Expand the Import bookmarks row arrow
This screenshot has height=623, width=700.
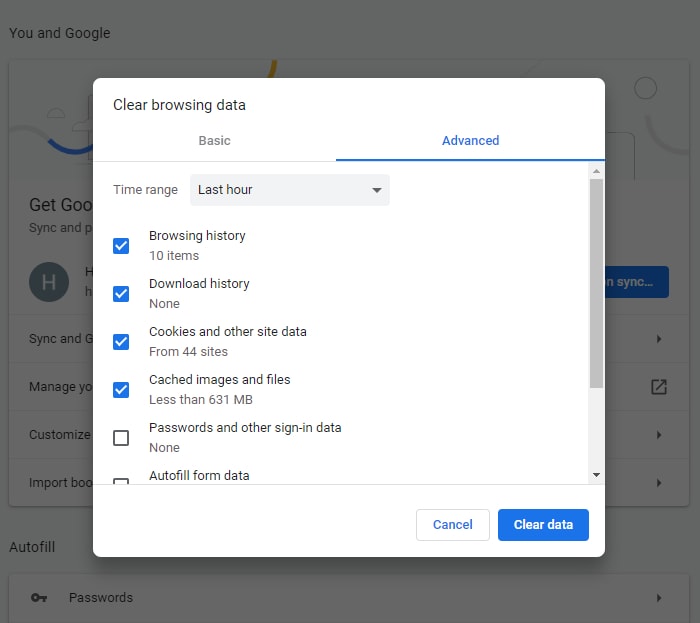658,483
